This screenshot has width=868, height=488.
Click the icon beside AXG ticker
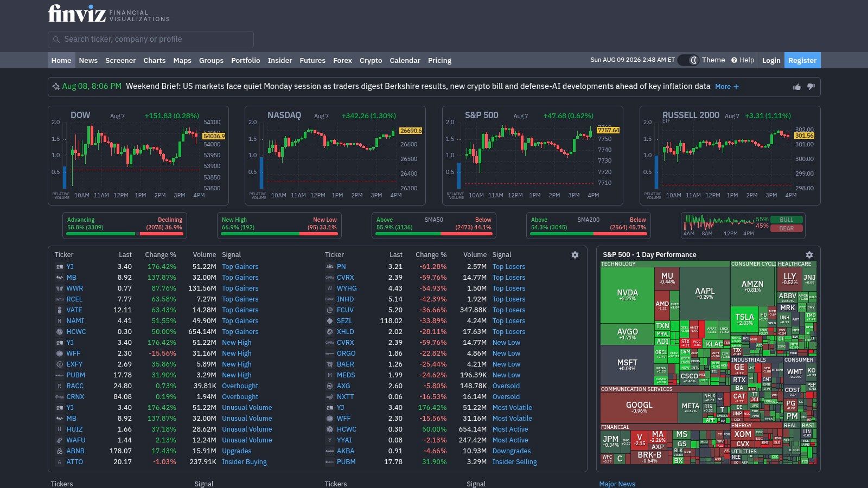329,386
